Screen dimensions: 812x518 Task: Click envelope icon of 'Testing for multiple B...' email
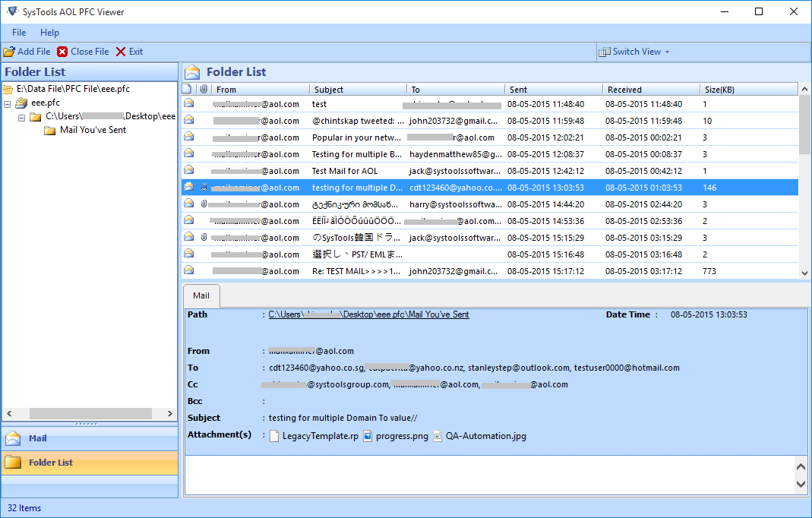189,153
